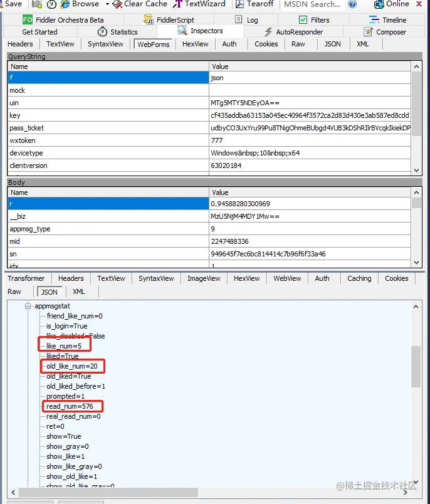Select the '__biz' body row
This screenshot has width=430, height=504.
click(209, 216)
